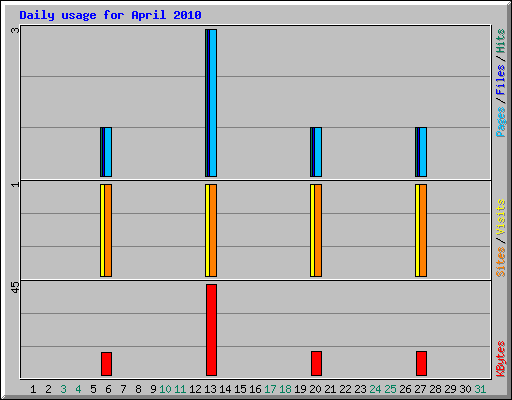Click the 'Files' legend label
This screenshot has width=512, height=400.
(x=500, y=80)
